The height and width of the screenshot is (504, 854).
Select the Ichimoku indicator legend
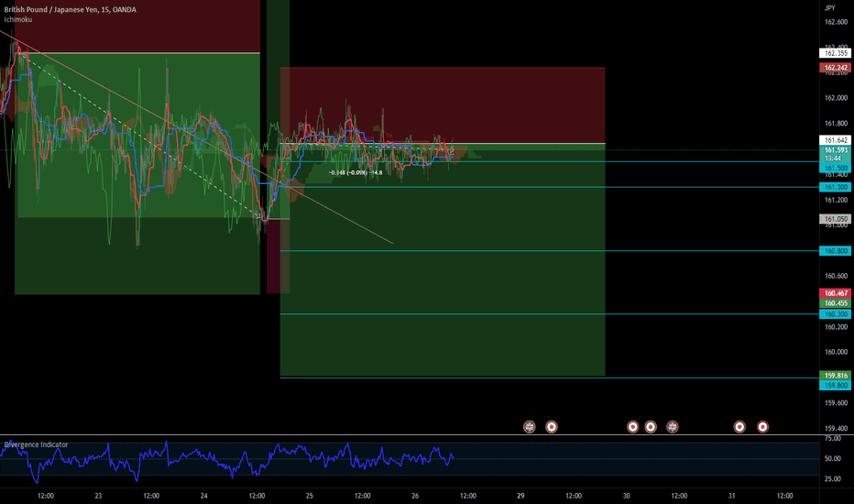tap(18, 19)
